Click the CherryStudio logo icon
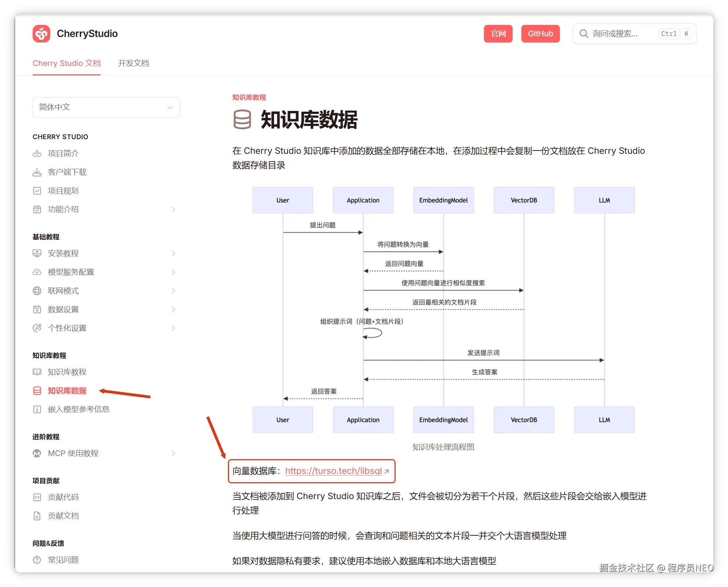This screenshot has width=728, height=587. pyautogui.click(x=41, y=34)
